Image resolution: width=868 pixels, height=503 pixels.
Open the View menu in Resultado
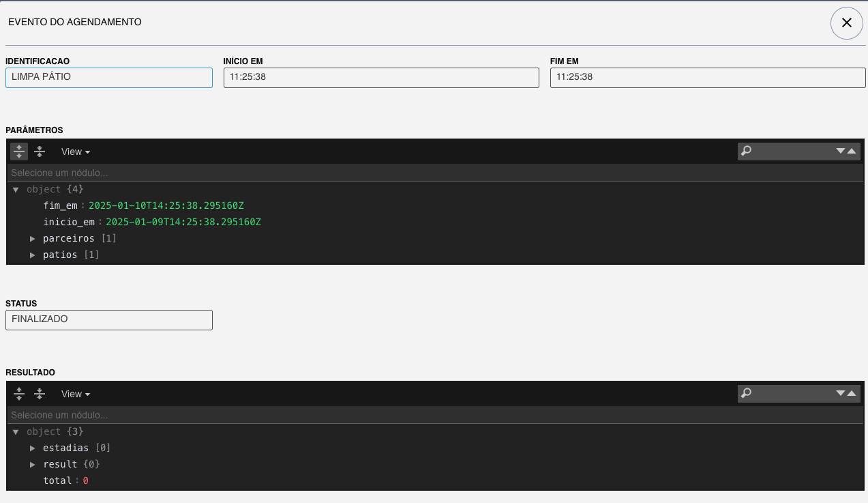coord(75,394)
